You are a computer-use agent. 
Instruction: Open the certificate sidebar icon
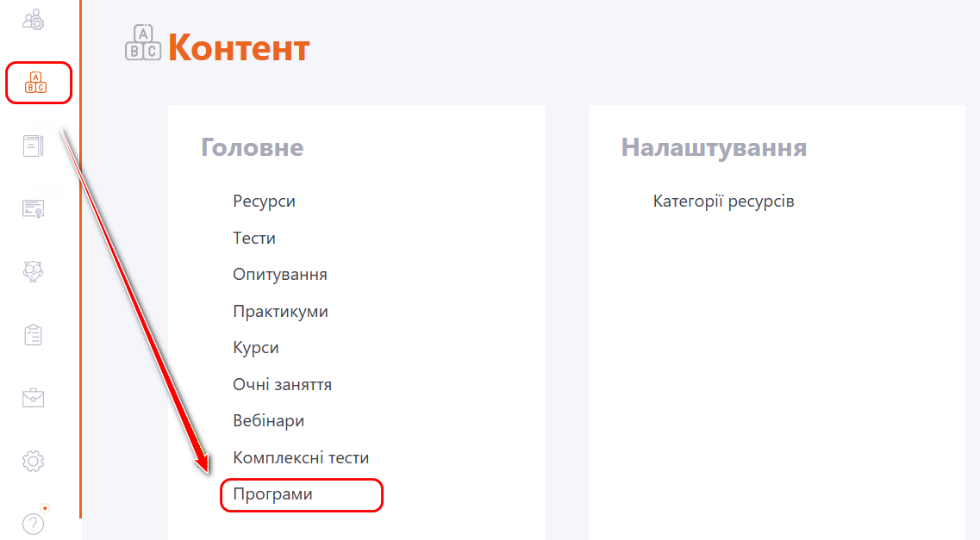[33, 208]
